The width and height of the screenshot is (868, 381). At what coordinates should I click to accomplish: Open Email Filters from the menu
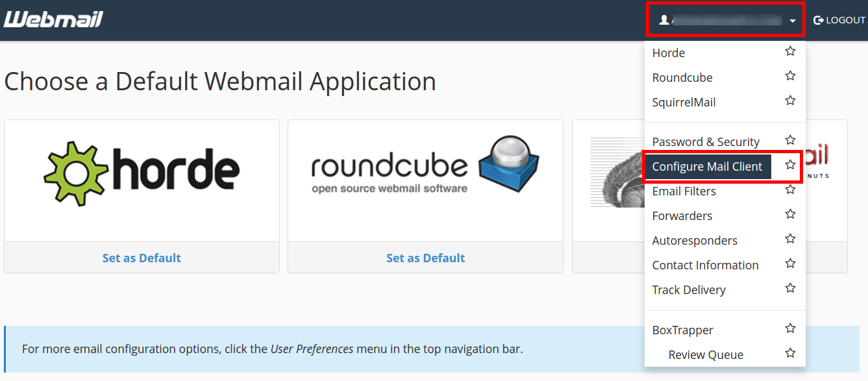(684, 191)
